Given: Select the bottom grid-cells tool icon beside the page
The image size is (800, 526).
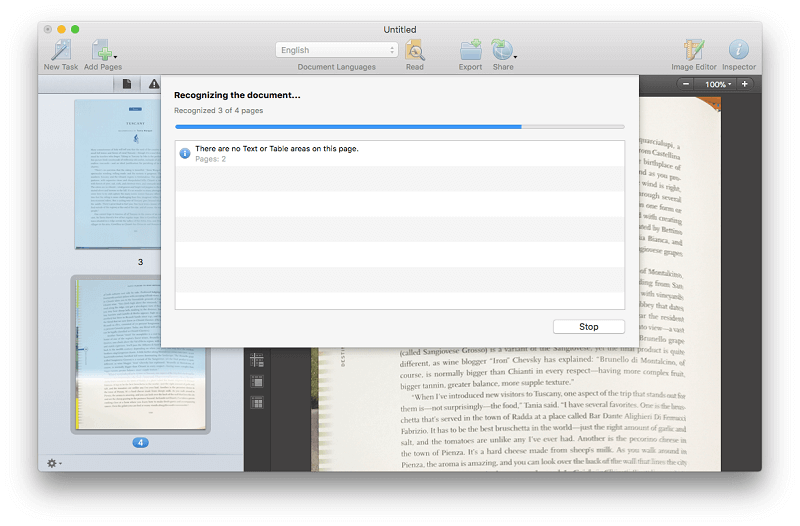Looking at the screenshot, I should (x=257, y=402).
